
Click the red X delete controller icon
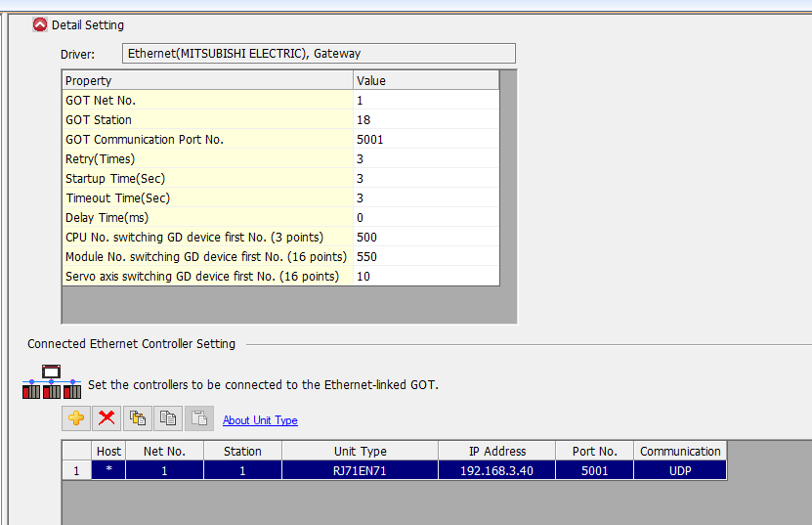[x=107, y=418]
